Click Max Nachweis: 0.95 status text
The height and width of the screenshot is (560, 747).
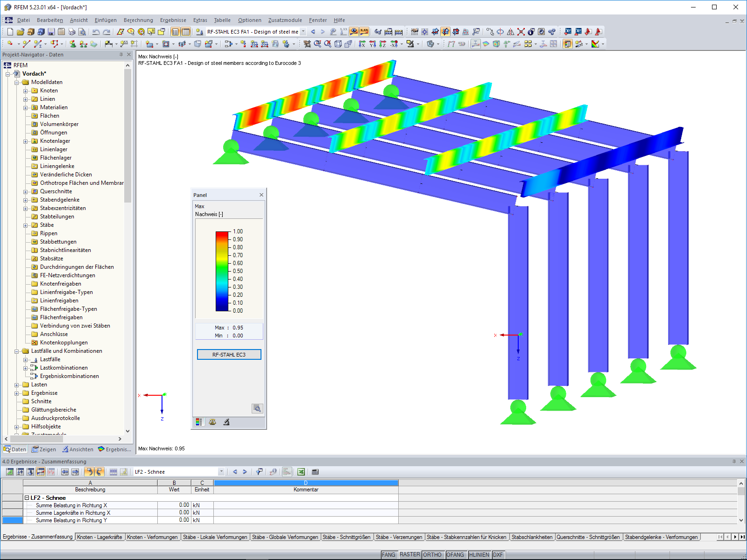coord(160,448)
